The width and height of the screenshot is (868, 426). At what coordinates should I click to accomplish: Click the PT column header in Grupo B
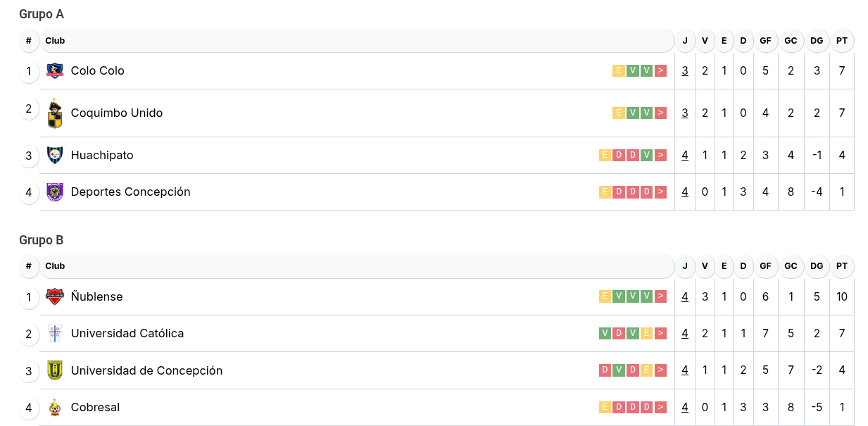tap(842, 266)
